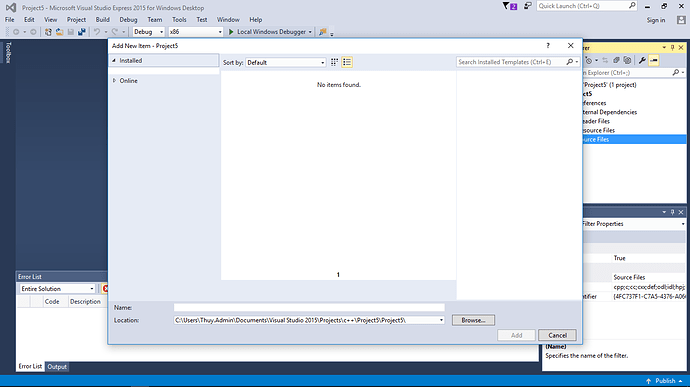Click the Code column header in Error List

click(x=52, y=302)
